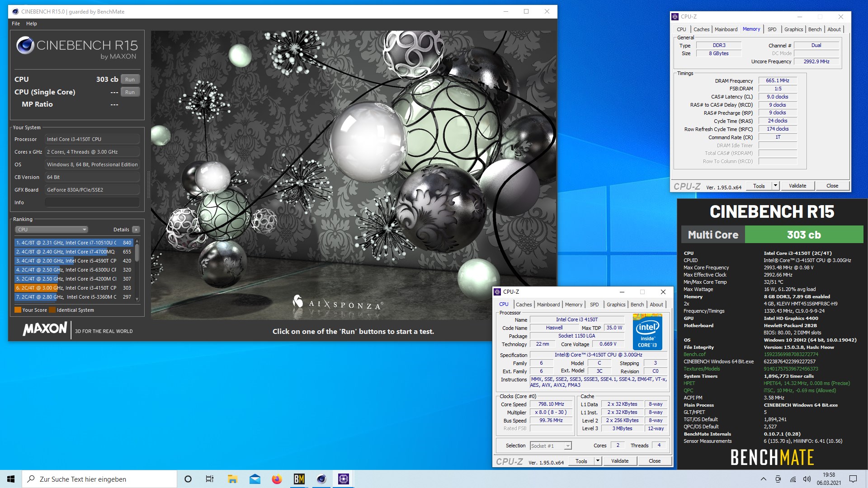Viewport: 868px width, 488px height.
Task: Click the Intel Core i3 logo badge
Action: [x=647, y=333]
